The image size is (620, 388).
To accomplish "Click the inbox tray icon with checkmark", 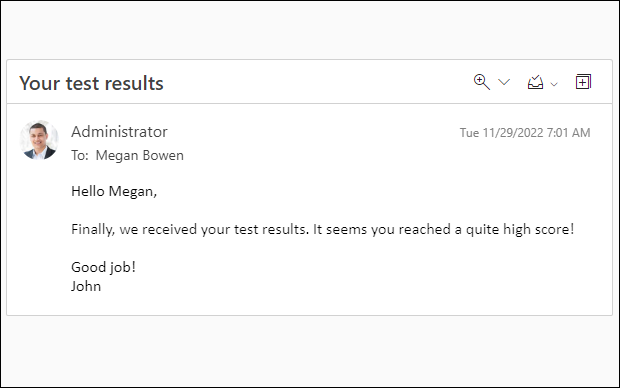I will 535,82.
